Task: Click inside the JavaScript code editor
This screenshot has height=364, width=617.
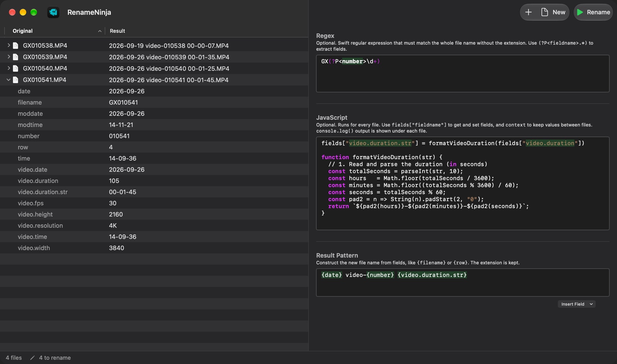Action: point(462,183)
